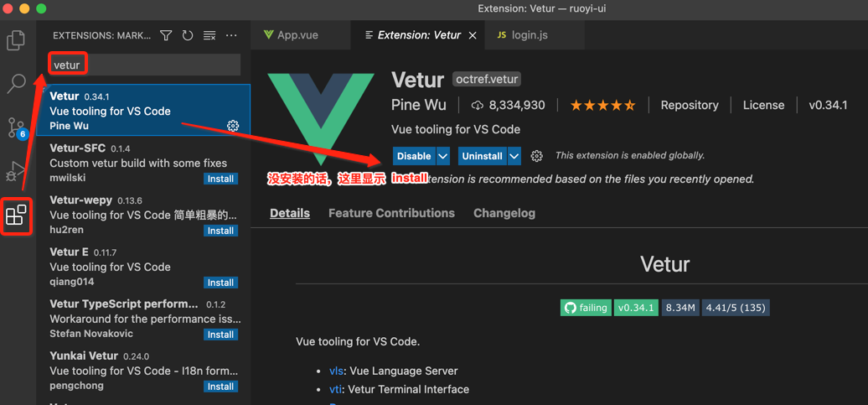Open the Changelog tab
The width and height of the screenshot is (868, 405).
(x=504, y=213)
